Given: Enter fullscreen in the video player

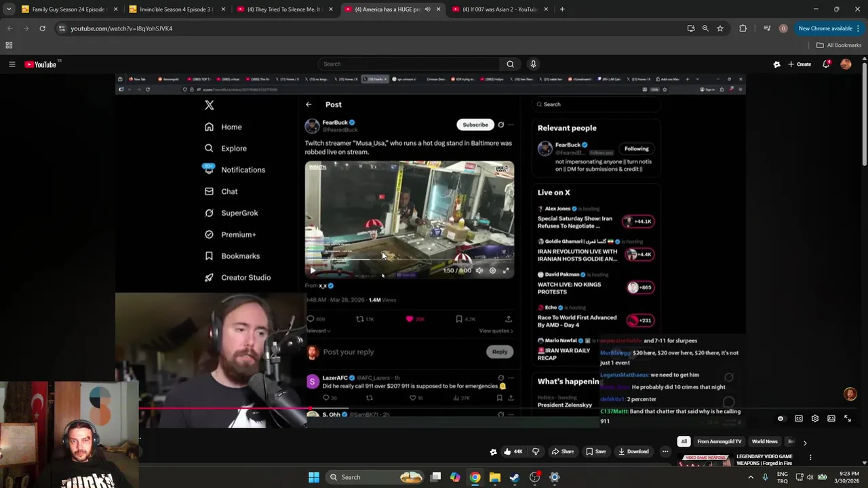Looking at the screenshot, I should [848, 419].
